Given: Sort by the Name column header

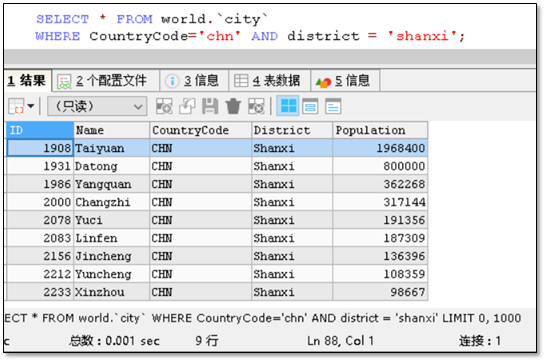Looking at the screenshot, I should [x=111, y=130].
